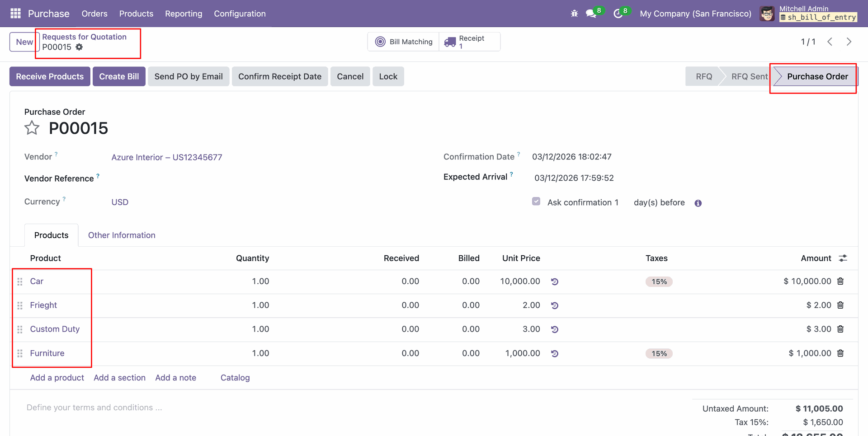The height and width of the screenshot is (436, 868).
Task: Open column options toggle beside Amount
Action: [x=843, y=258]
